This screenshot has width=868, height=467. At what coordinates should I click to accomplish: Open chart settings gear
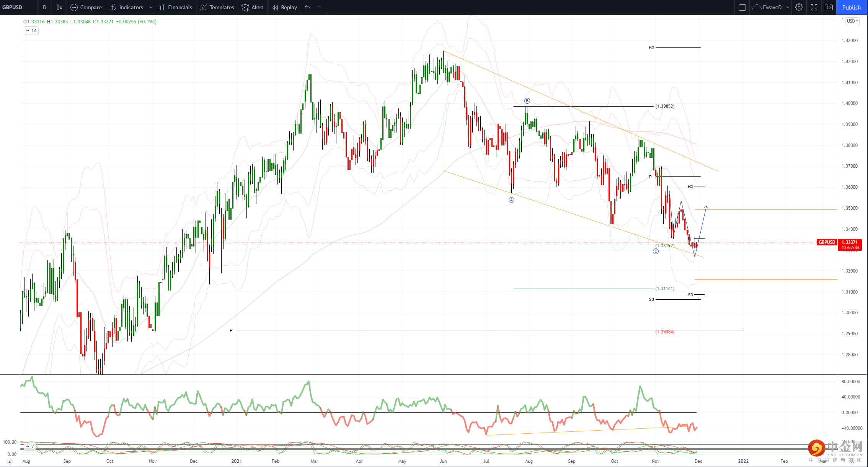point(799,7)
